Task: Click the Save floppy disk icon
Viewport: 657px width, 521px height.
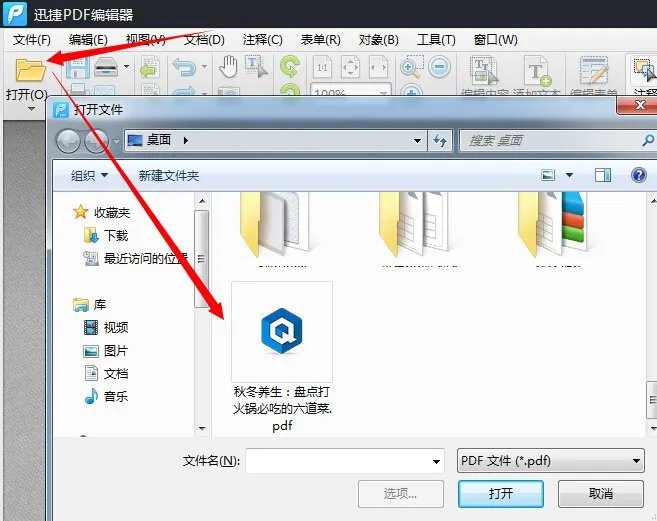Action: (x=78, y=67)
